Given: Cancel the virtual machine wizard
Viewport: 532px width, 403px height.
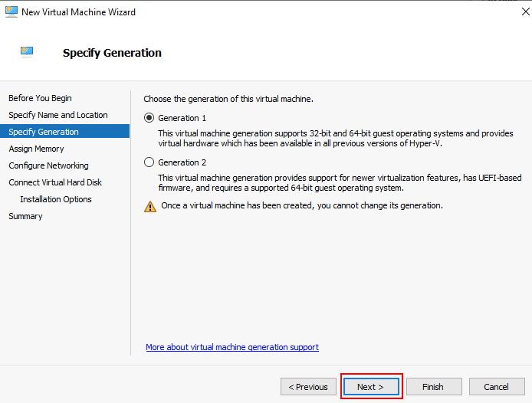Looking at the screenshot, I should click(497, 387).
